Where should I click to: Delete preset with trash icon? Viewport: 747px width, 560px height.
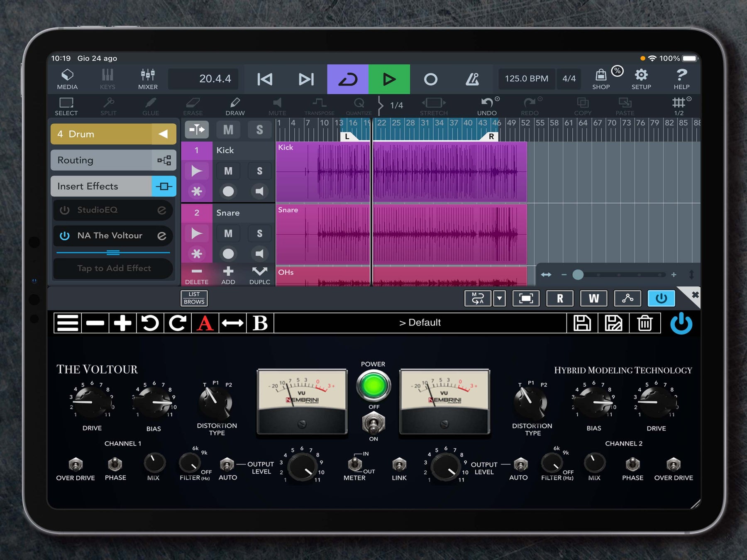(645, 323)
